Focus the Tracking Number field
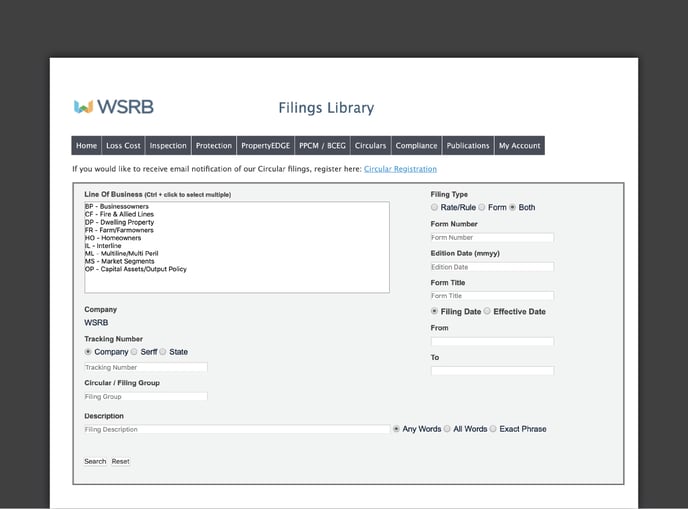Image resolution: width=688 pixels, height=509 pixels. click(x=146, y=367)
